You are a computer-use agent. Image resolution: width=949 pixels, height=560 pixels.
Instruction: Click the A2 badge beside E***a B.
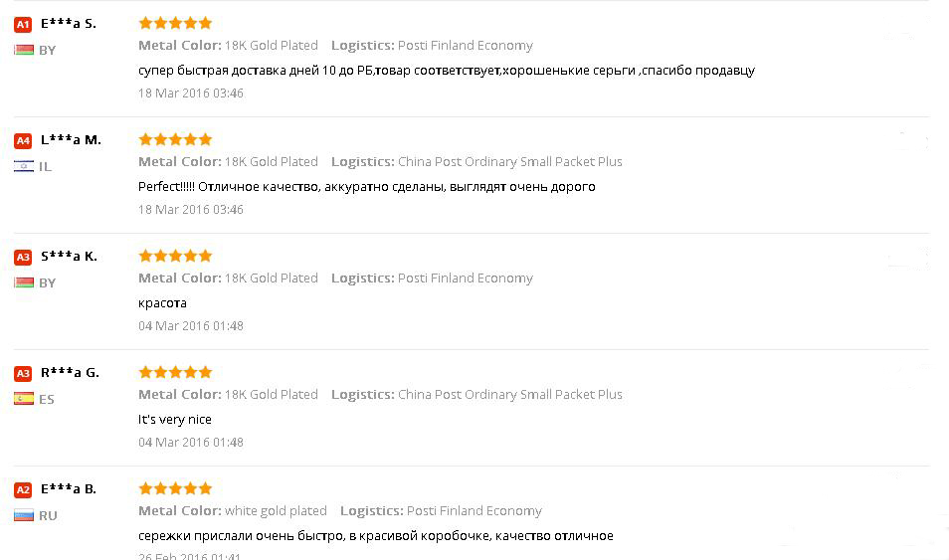[x=23, y=489]
